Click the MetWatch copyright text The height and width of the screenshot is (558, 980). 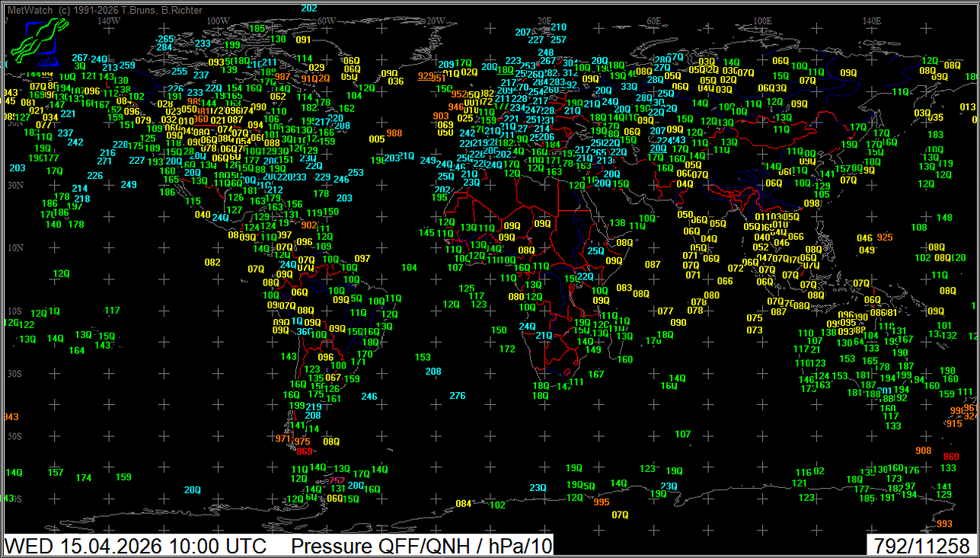pos(104,10)
